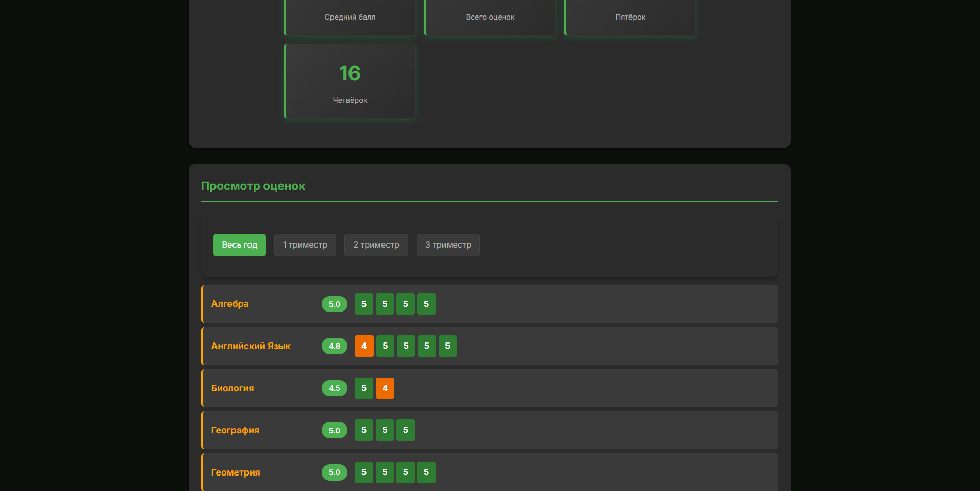Click the orange grade 4 in Биология
The width and height of the screenshot is (980, 491).
point(385,388)
